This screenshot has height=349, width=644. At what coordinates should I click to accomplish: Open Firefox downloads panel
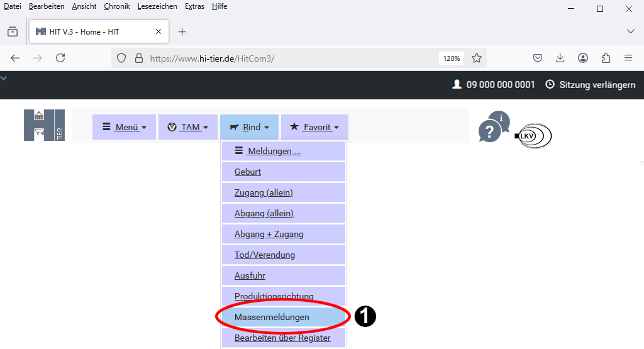click(x=560, y=58)
